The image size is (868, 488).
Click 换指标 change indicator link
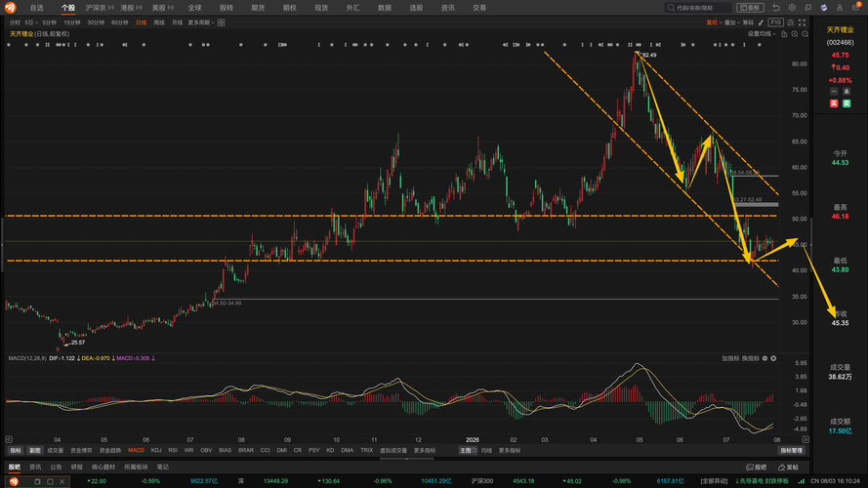point(751,358)
